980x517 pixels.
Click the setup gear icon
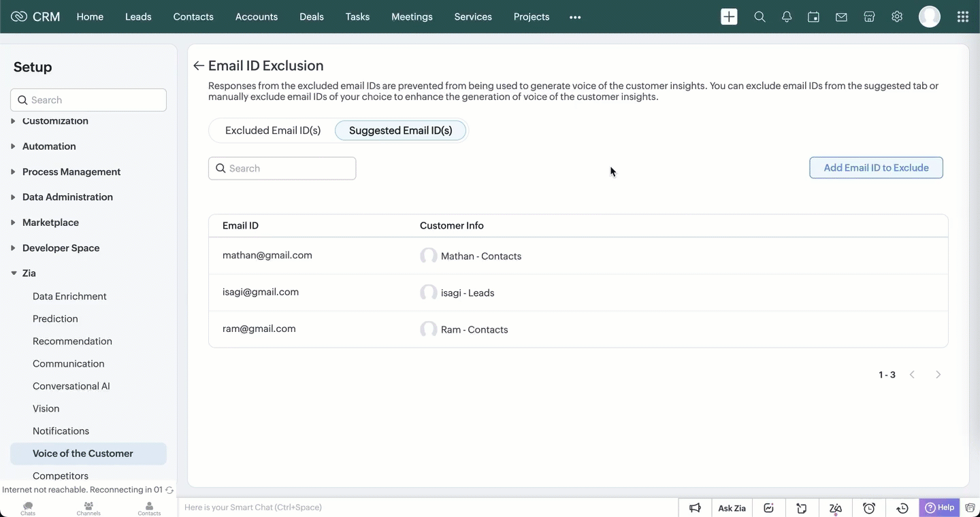coord(897,17)
